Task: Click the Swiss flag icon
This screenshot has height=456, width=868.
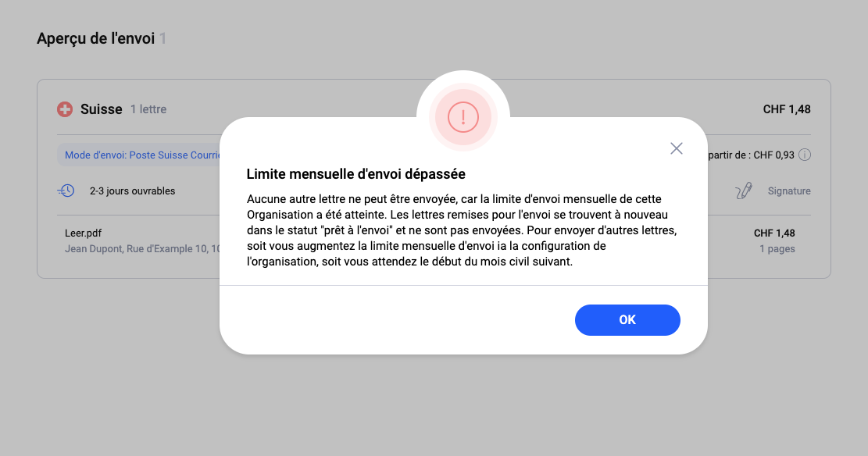Action: coord(65,109)
